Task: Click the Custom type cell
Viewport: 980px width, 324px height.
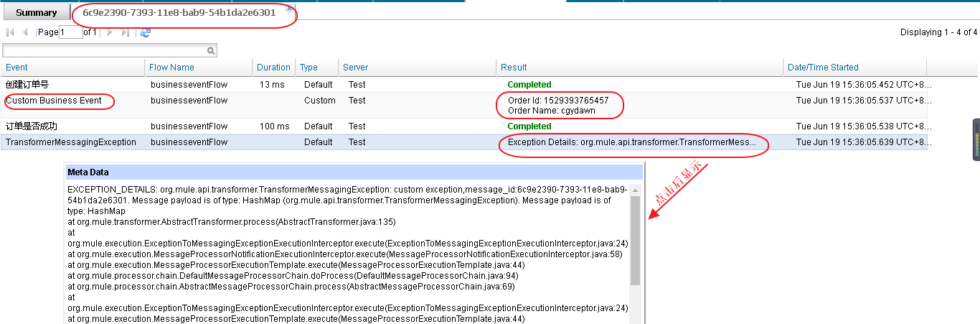Action: [319, 101]
